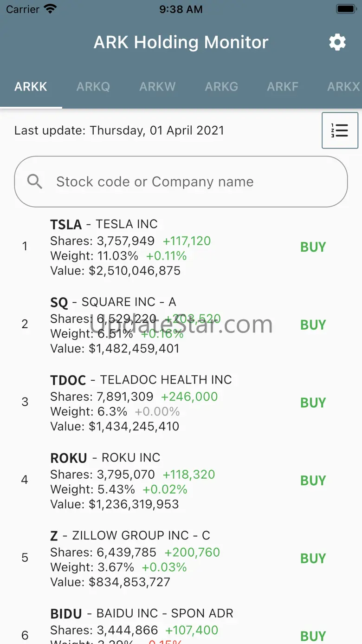Image resolution: width=362 pixels, height=644 pixels.
Task: Switch to the ARKK tab
Action: 31,87
